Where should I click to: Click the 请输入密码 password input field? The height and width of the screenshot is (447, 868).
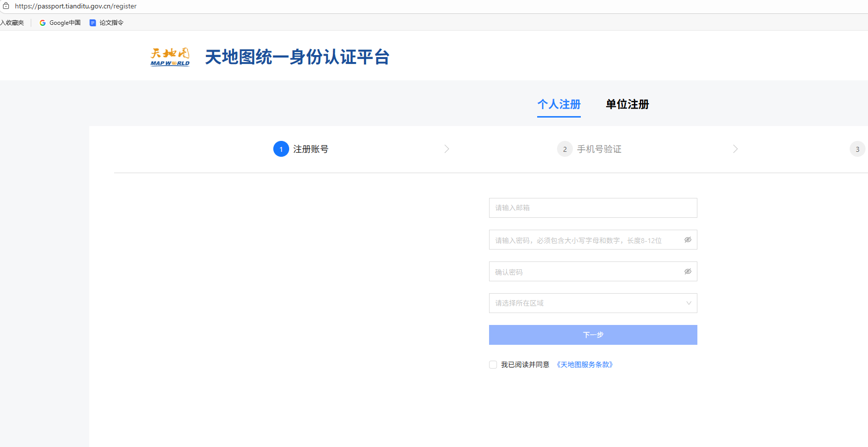click(593, 240)
